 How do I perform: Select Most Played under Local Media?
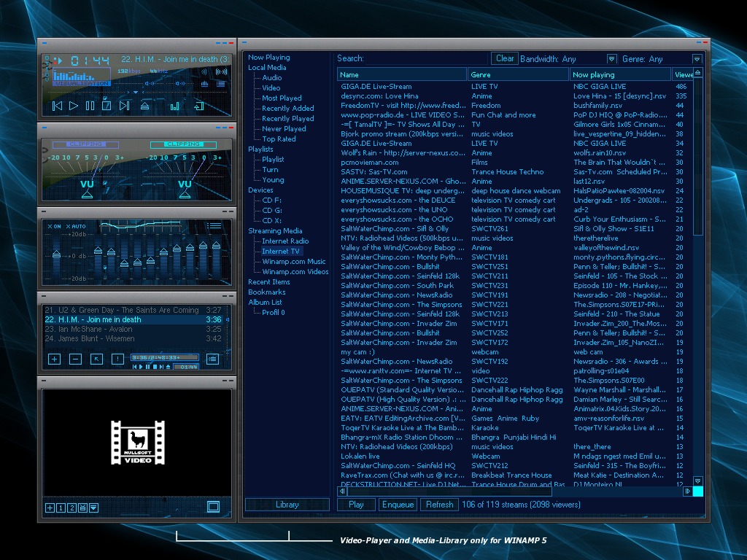(x=282, y=98)
